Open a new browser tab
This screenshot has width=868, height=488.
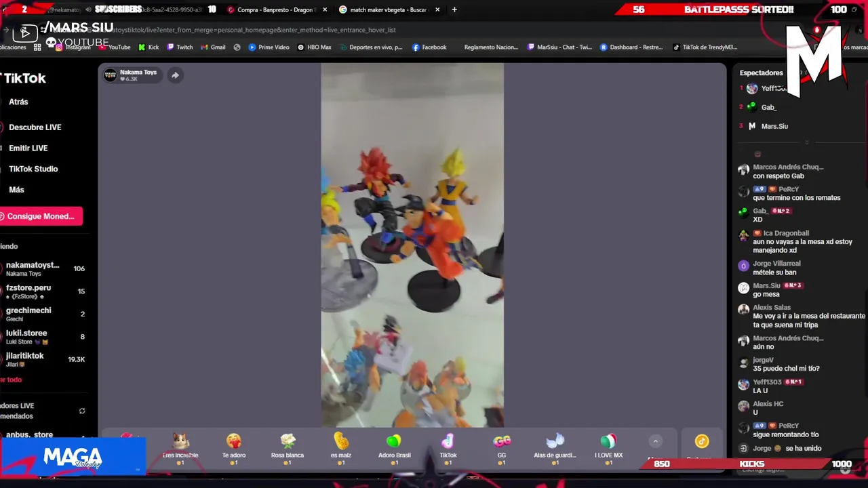[454, 10]
